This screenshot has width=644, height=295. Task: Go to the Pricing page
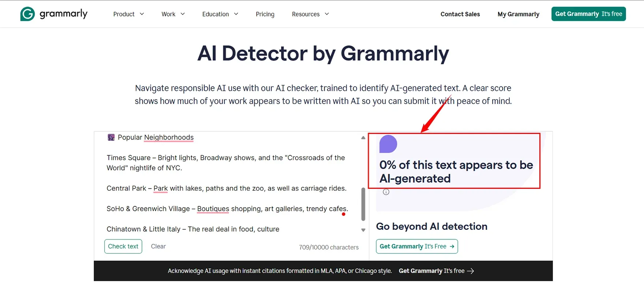click(x=265, y=14)
